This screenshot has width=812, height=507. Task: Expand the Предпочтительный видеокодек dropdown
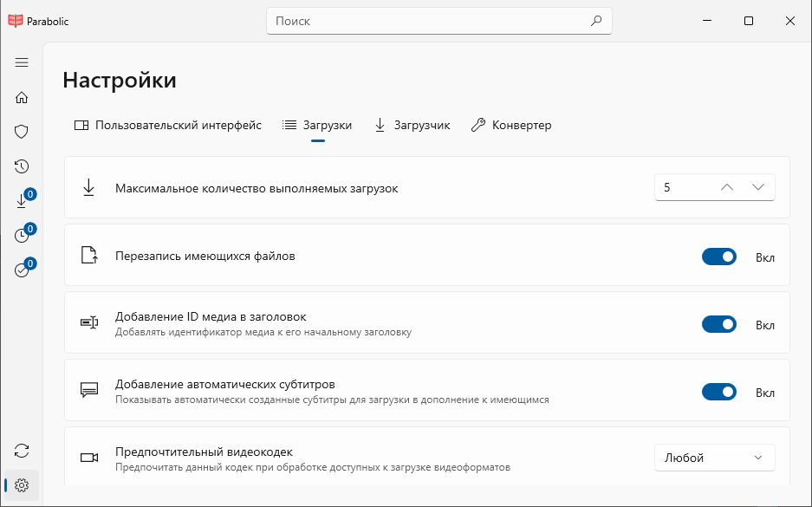tap(715, 458)
